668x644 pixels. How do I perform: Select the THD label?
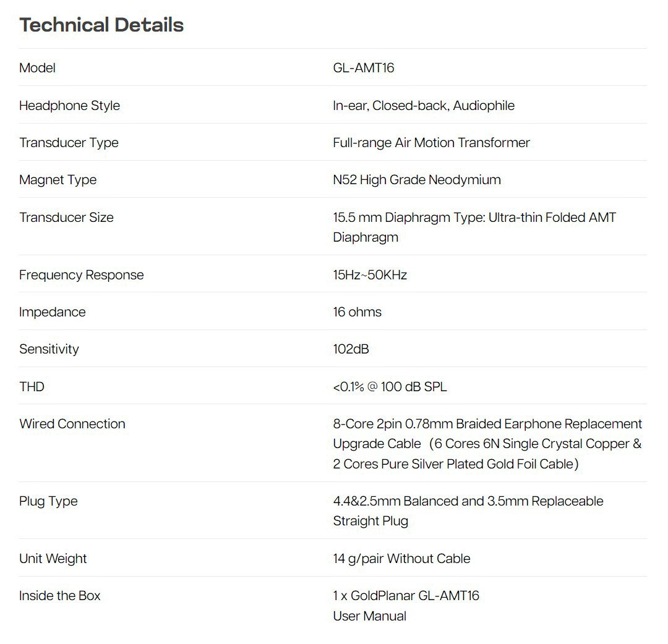[32, 386]
